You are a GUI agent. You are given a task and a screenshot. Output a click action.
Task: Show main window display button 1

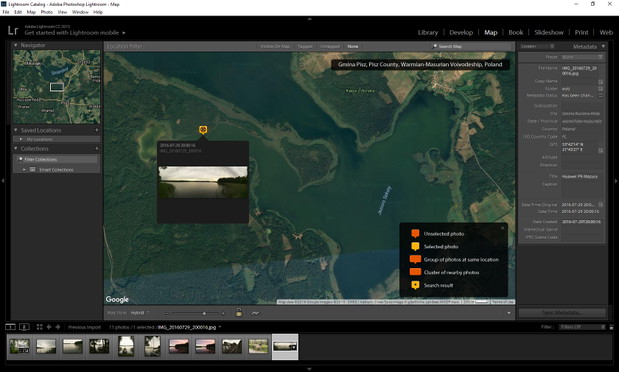click(10, 327)
